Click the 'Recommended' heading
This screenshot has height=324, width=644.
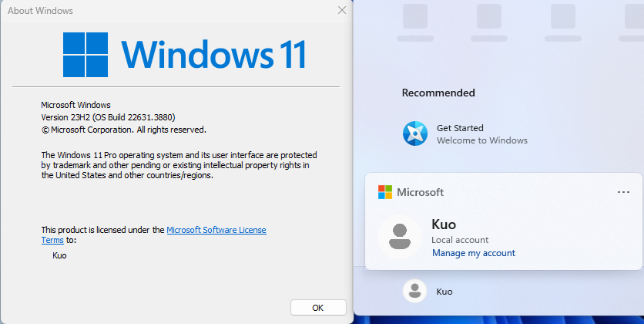(x=438, y=93)
